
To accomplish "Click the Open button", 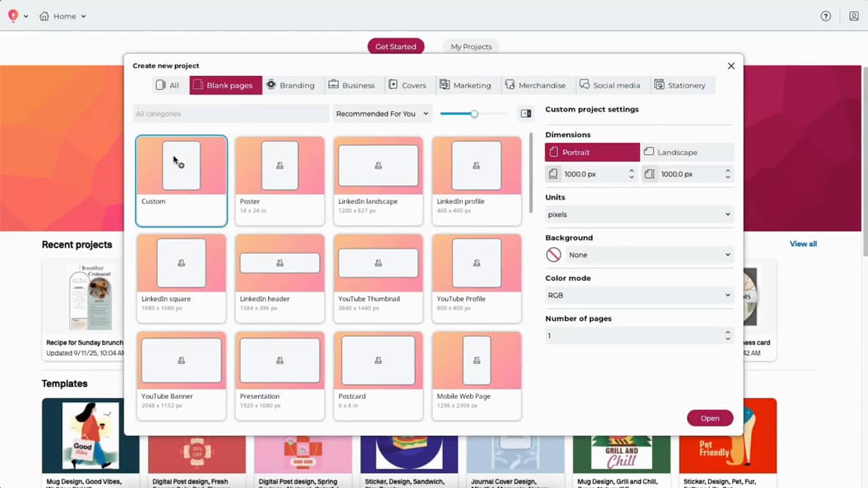I will [709, 419].
